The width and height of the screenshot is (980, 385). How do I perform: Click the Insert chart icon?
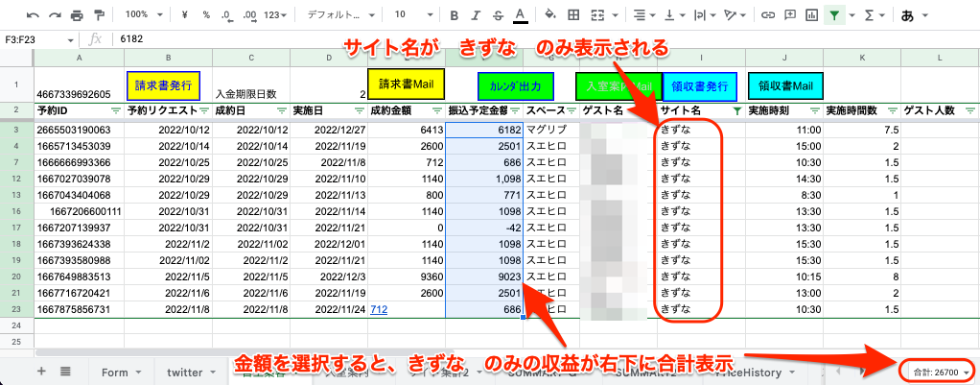[x=811, y=15]
